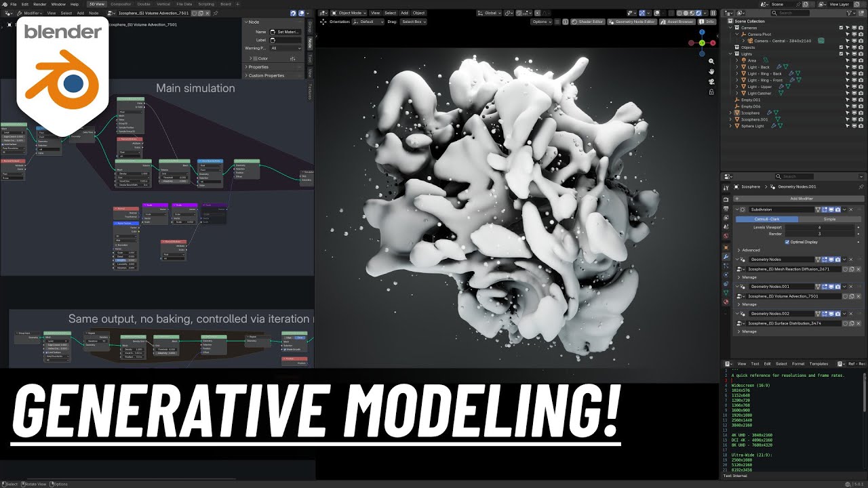The image size is (868, 488).
Task: Open the Global transform orientation dropdown
Action: coord(490,13)
